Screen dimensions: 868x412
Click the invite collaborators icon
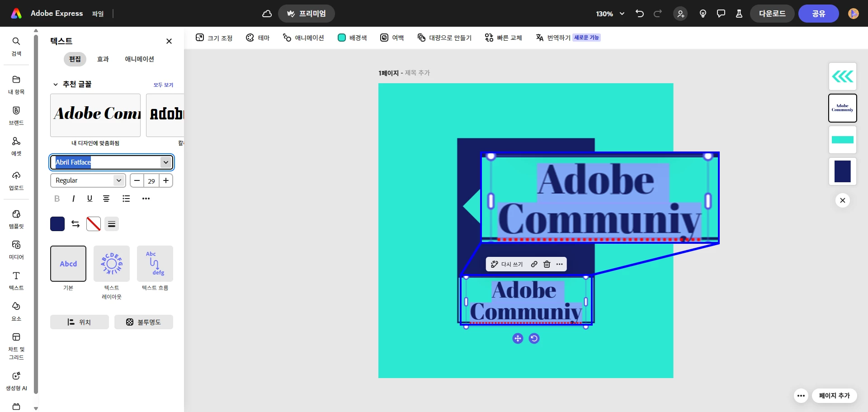(680, 14)
